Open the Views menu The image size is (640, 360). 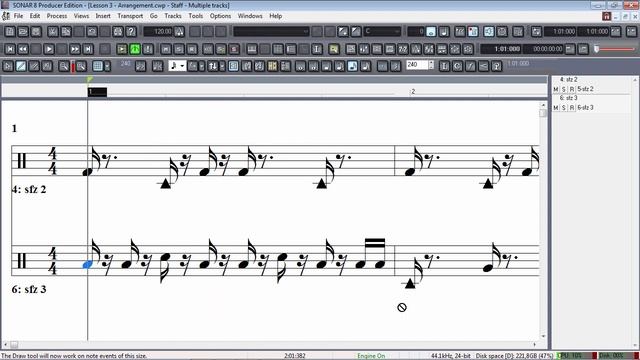pos(81,16)
